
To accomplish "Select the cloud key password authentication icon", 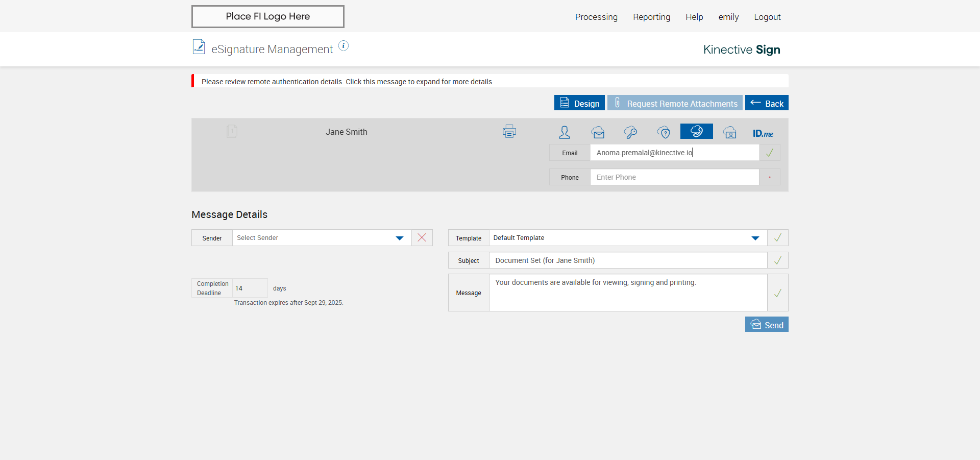I will tap(631, 132).
